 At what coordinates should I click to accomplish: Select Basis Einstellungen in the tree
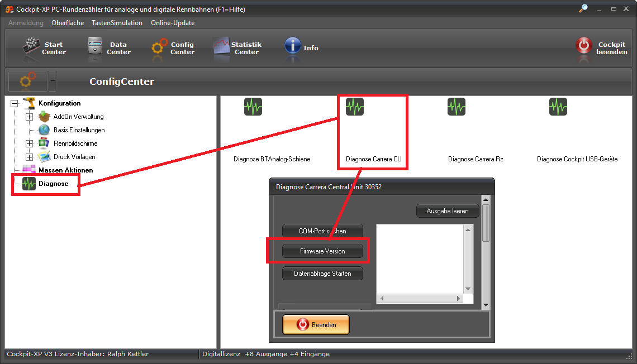coord(79,130)
